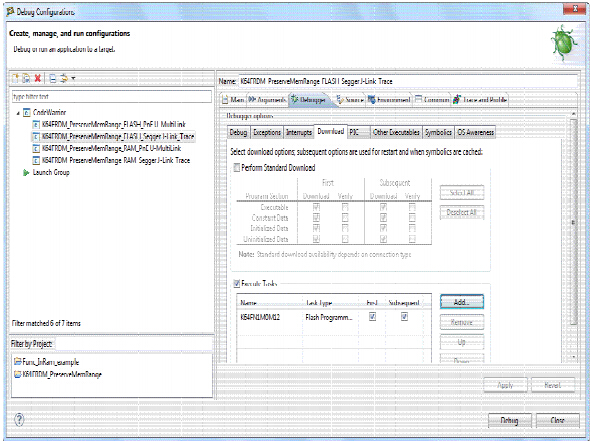Open the Other Executables sub-tab

(396, 132)
